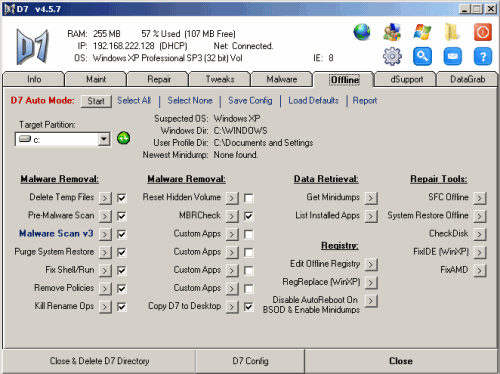Run List Installed Apps arrow button

click(371, 216)
